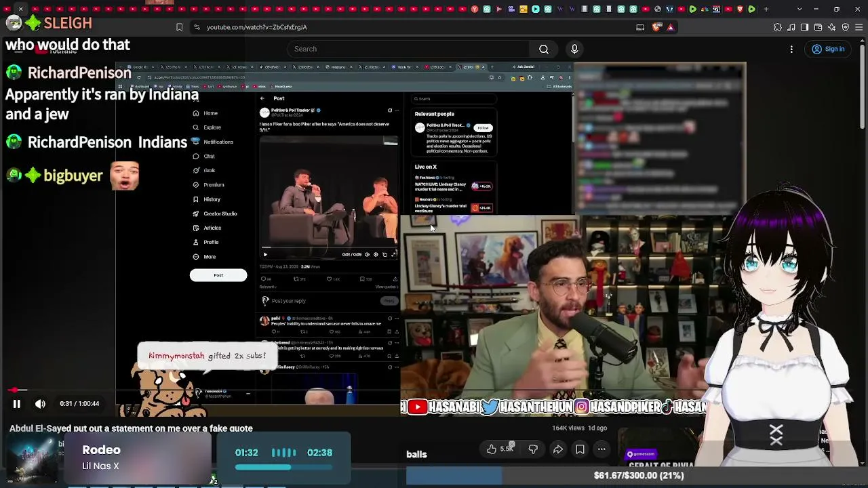Screen dimensions: 868x488
Task: Click the address bar URL youtube.com/watch
Action: coord(256,27)
